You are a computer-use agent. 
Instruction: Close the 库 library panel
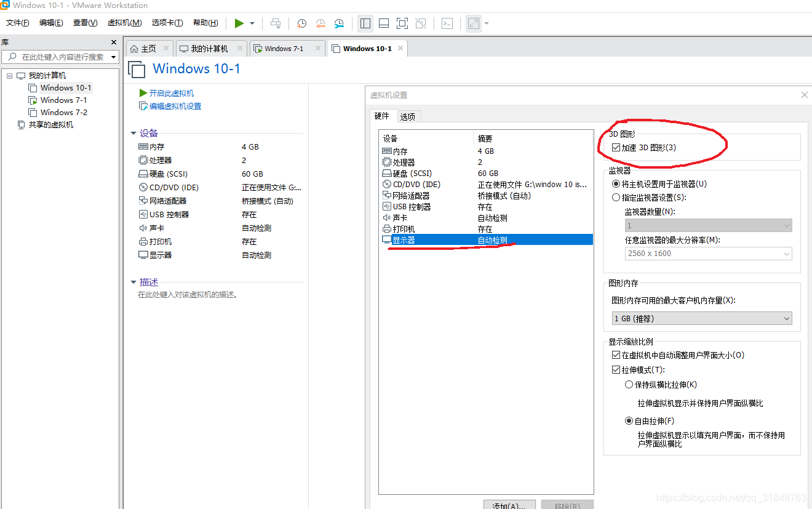pyautogui.click(x=113, y=42)
